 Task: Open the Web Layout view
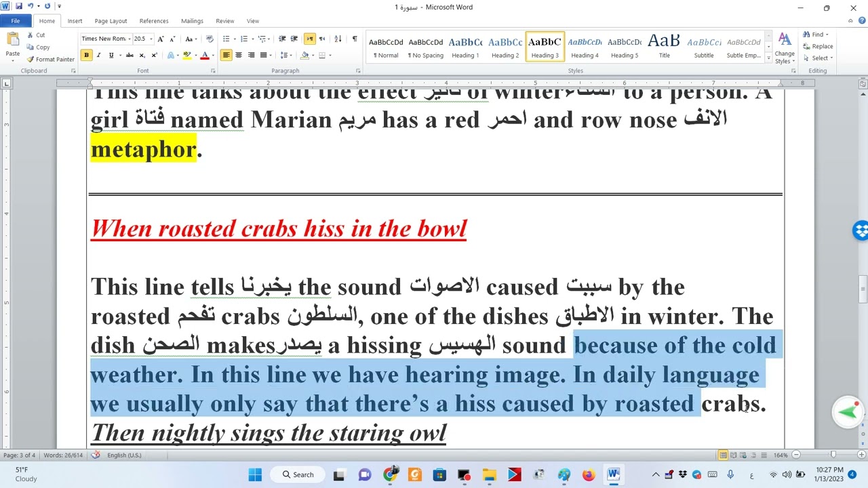point(743,455)
